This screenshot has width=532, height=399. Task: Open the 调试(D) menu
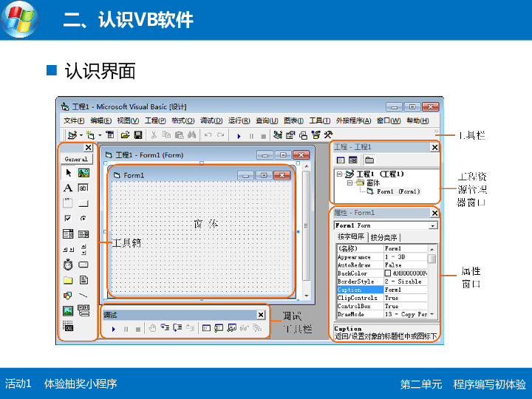(x=211, y=120)
